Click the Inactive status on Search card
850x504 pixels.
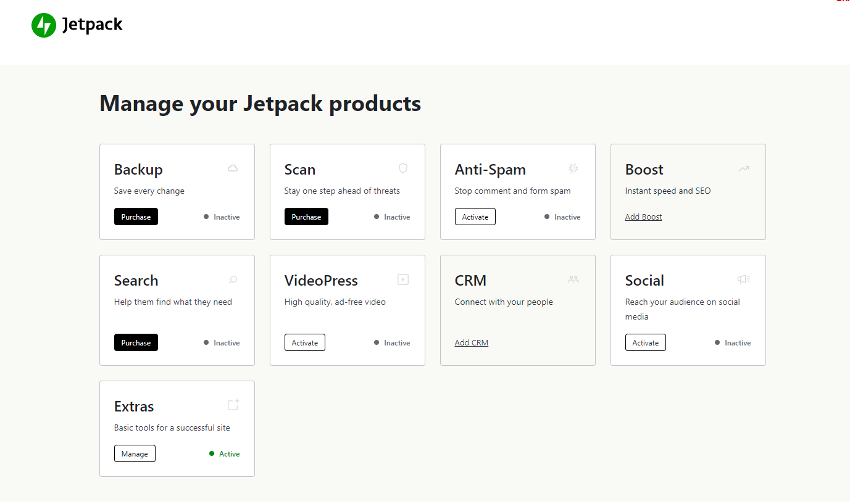222,343
